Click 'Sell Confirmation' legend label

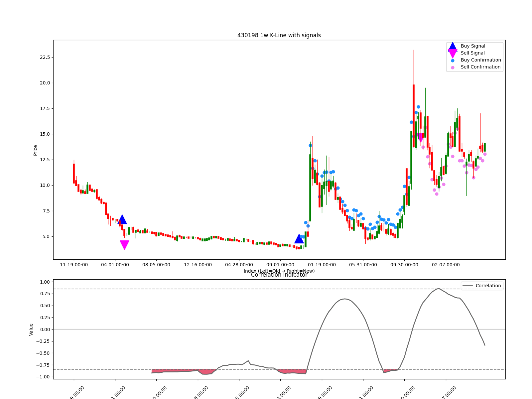[480, 67]
